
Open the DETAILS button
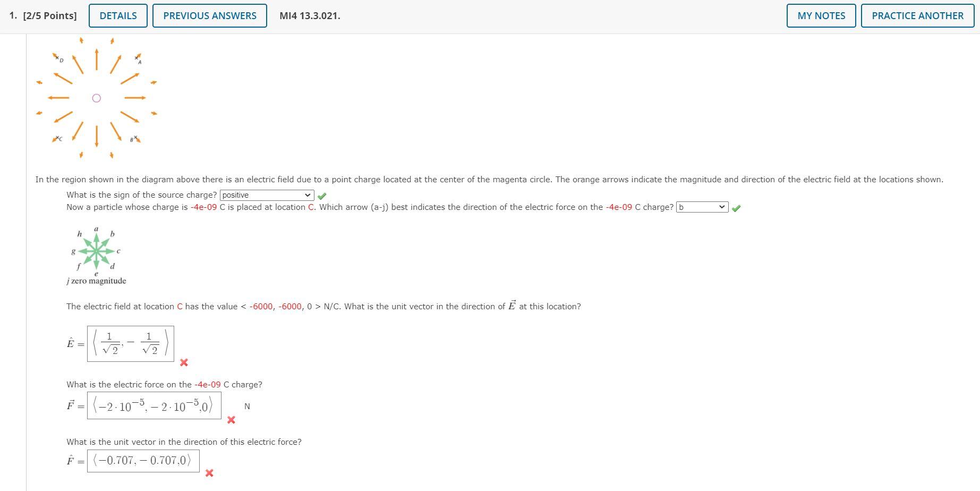pyautogui.click(x=118, y=16)
